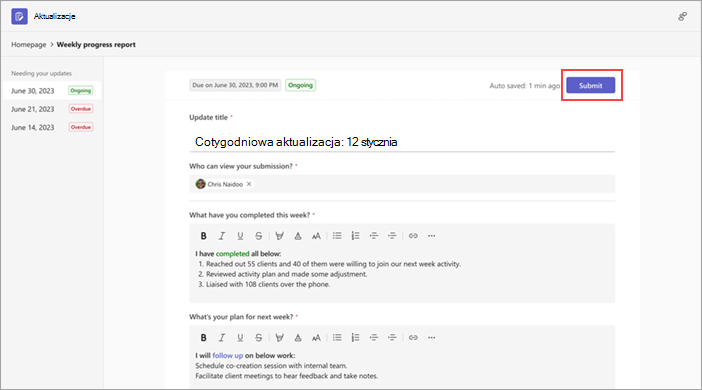Remove Chris Naidoo from viewers

(249, 184)
